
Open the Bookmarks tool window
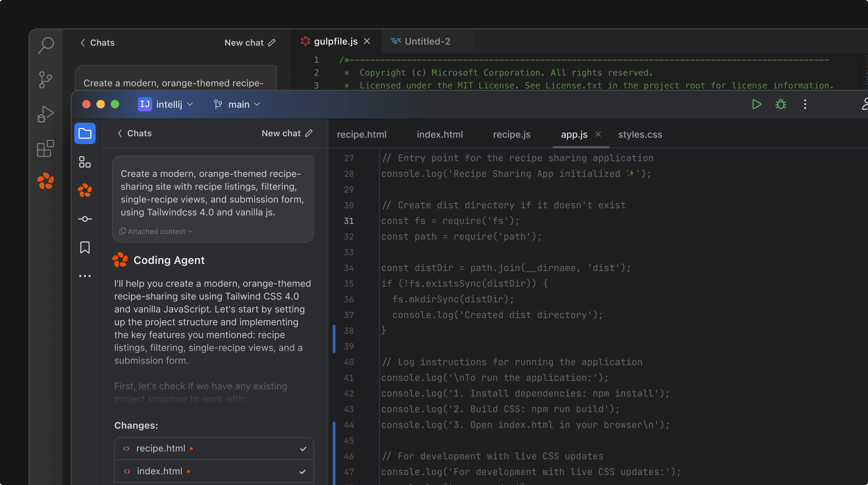coord(85,247)
